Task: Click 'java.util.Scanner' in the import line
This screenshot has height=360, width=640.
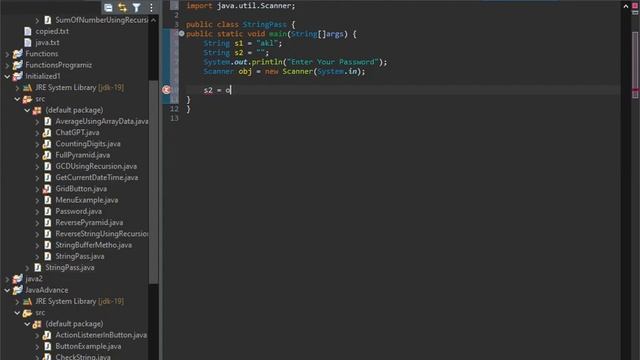Action: [254, 6]
